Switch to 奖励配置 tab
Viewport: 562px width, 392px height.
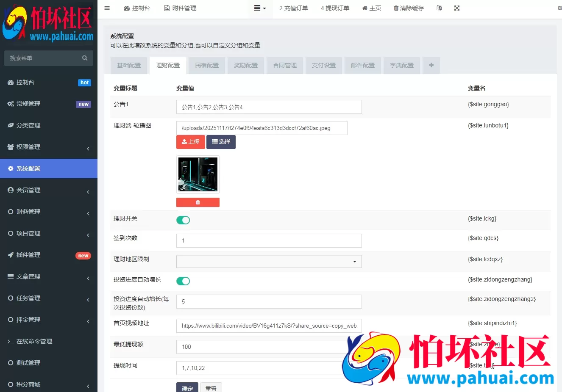pos(246,65)
